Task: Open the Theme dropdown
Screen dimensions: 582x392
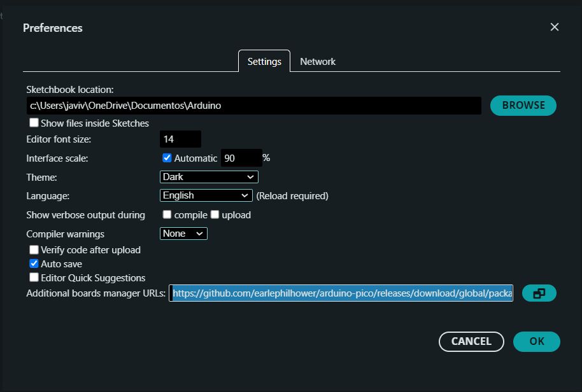Action: click(x=208, y=176)
